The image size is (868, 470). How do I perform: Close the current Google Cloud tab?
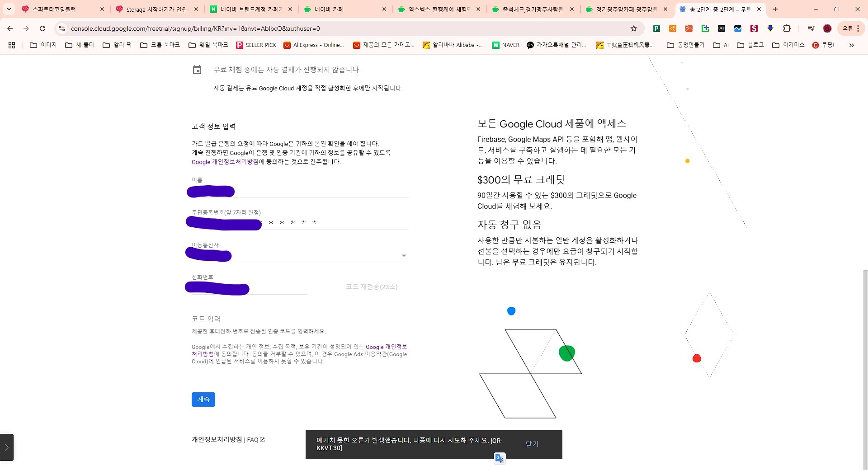[759, 9]
